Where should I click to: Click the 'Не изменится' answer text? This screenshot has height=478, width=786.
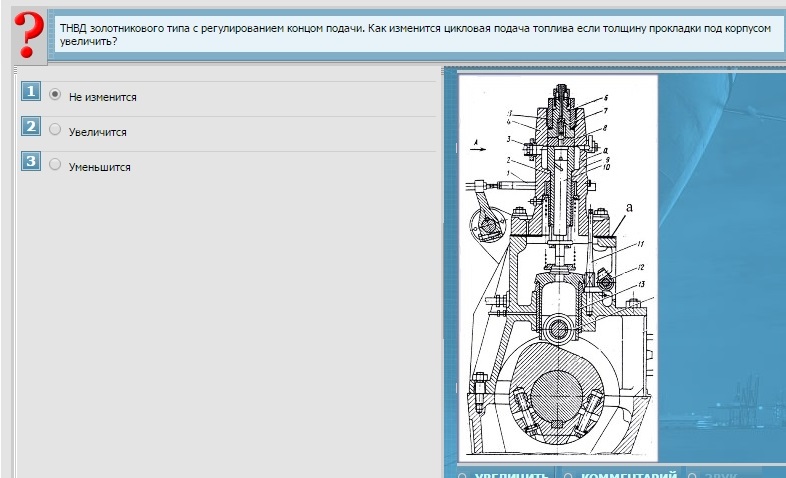(x=103, y=97)
